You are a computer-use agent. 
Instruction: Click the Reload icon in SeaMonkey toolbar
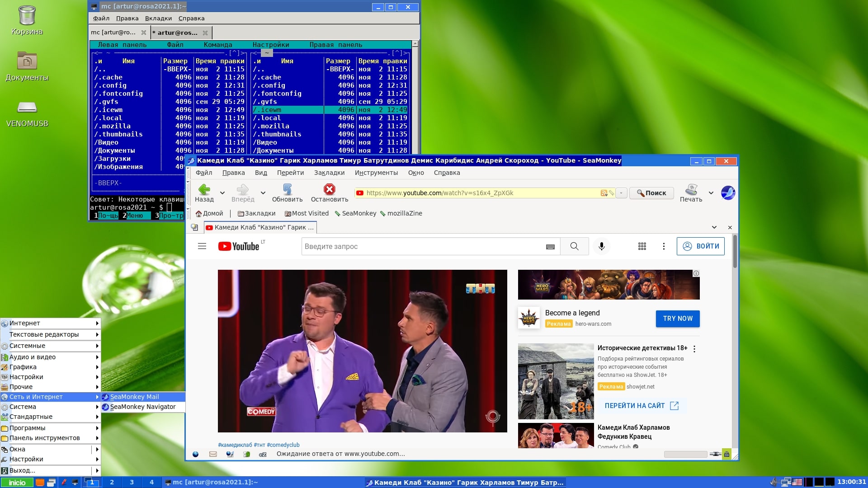tap(287, 189)
